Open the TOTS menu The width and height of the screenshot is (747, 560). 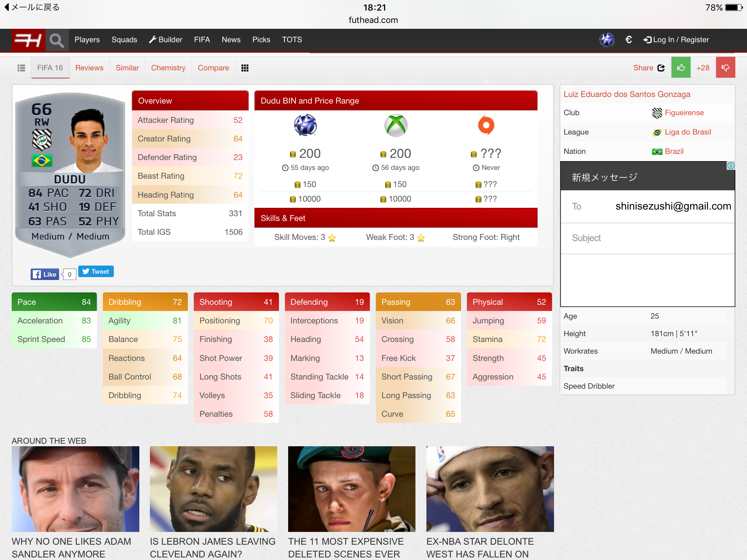point(292,40)
